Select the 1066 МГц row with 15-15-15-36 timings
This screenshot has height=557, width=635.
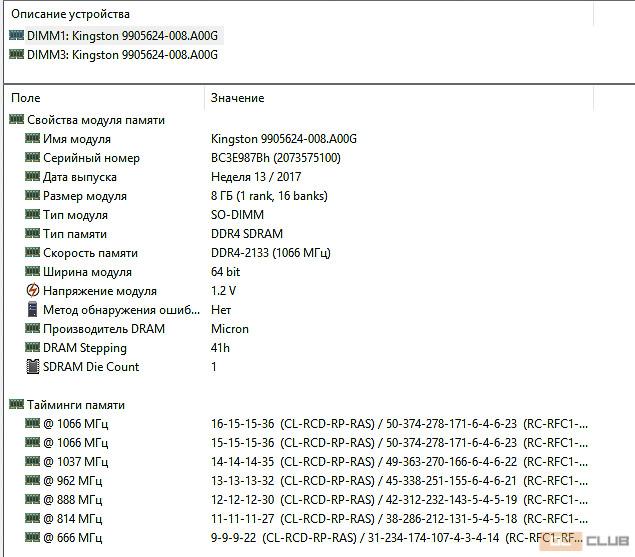[x=307, y=443]
